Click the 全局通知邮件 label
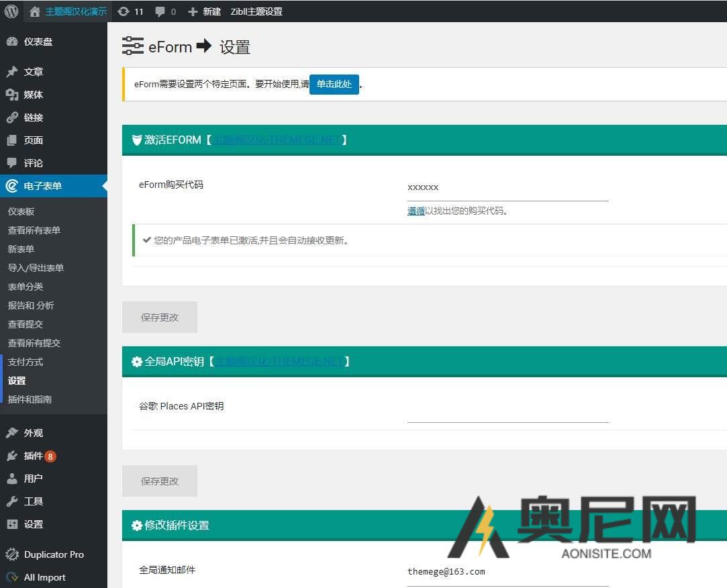The width and height of the screenshot is (727, 588). [167, 570]
